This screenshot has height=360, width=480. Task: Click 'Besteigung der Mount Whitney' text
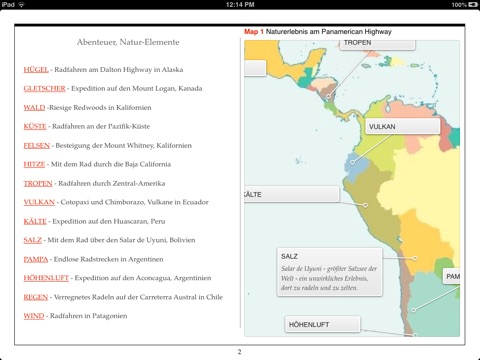click(x=105, y=145)
